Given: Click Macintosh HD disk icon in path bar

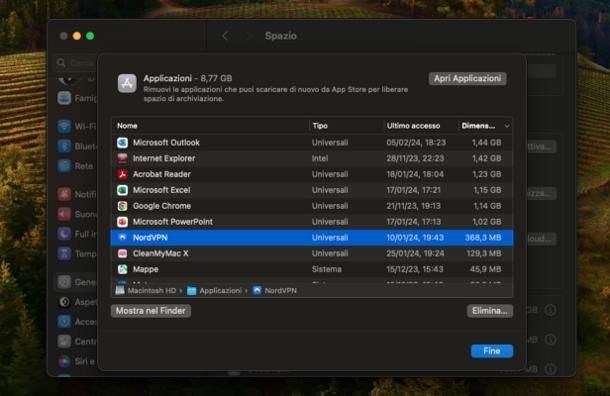Looking at the screenshot, I should 120,290.
